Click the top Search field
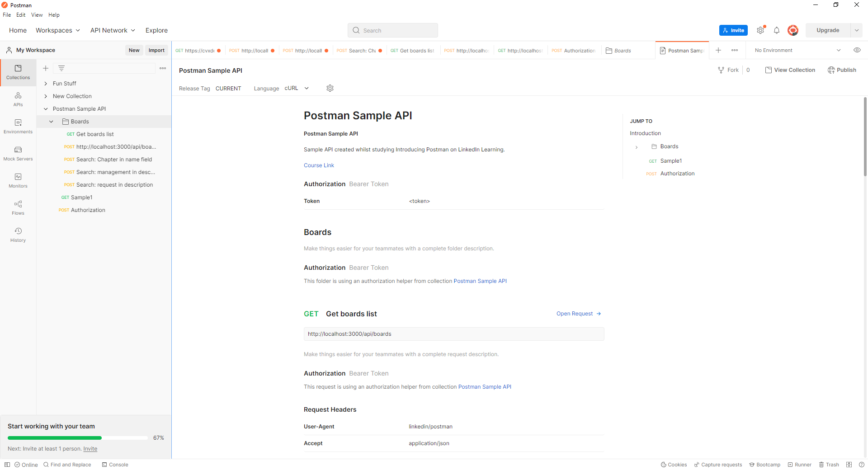 tap(392, 30)
